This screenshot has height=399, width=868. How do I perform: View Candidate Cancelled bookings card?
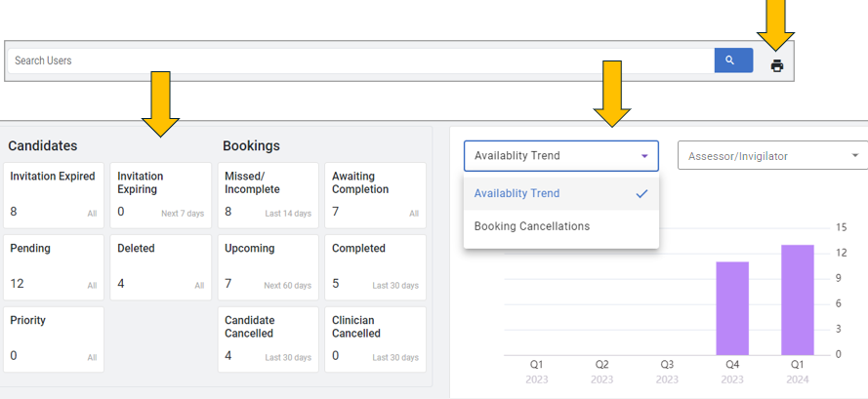(x=269, y=339)
